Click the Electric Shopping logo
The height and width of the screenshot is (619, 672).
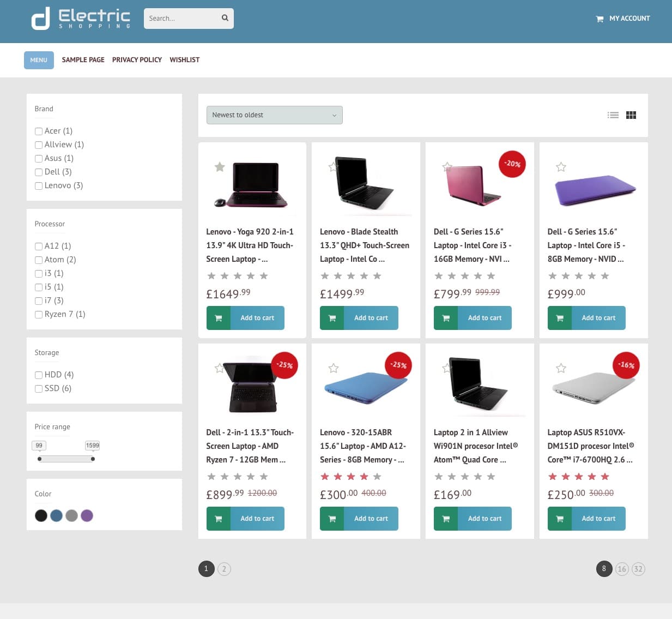81,19
